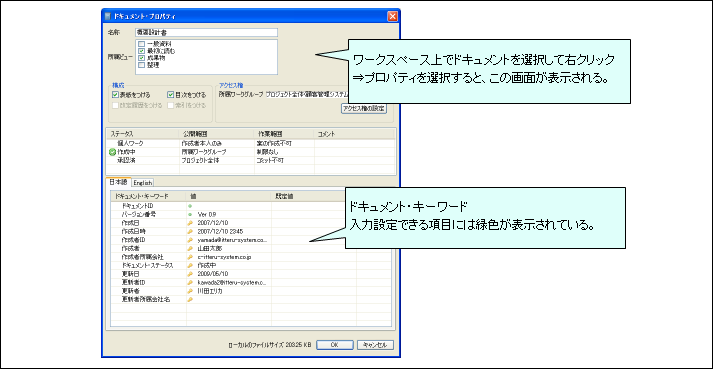Click the key icon in 更新者ID row
Viewport: 714px width, 370px height.
(190, 283)
